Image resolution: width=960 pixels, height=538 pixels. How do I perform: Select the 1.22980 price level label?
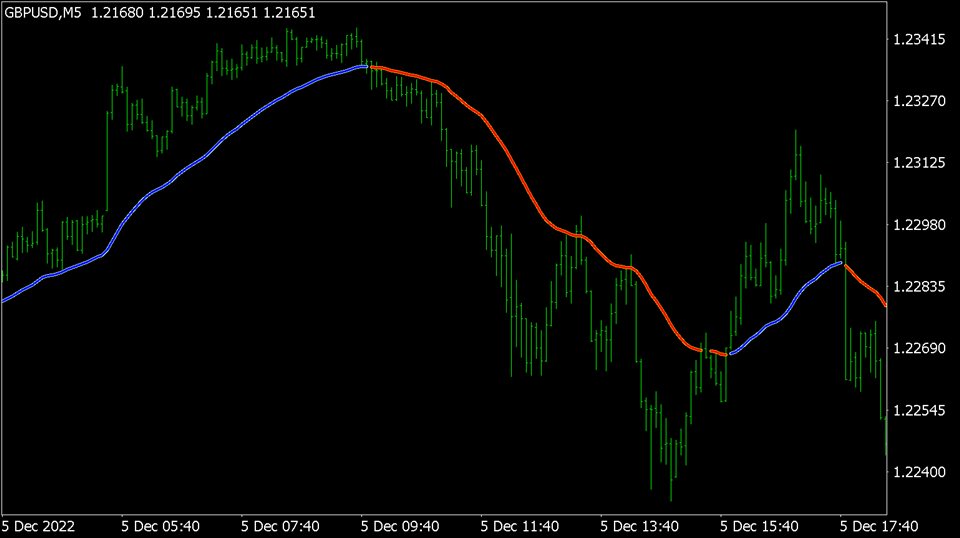[919, 225]
